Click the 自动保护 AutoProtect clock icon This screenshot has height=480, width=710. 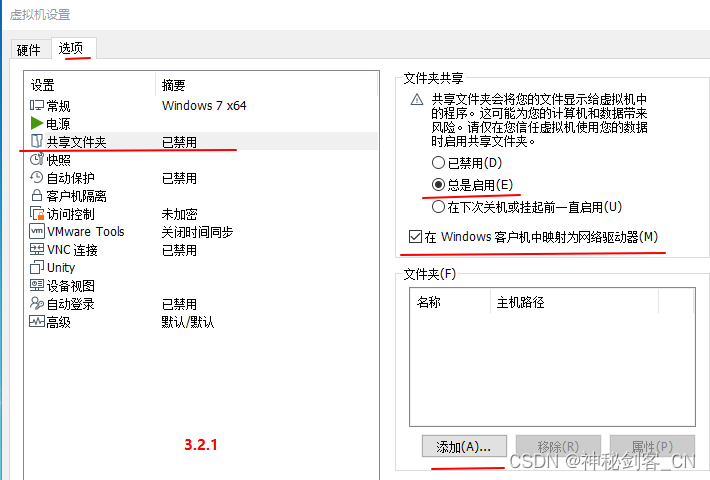tap(37, 178)
